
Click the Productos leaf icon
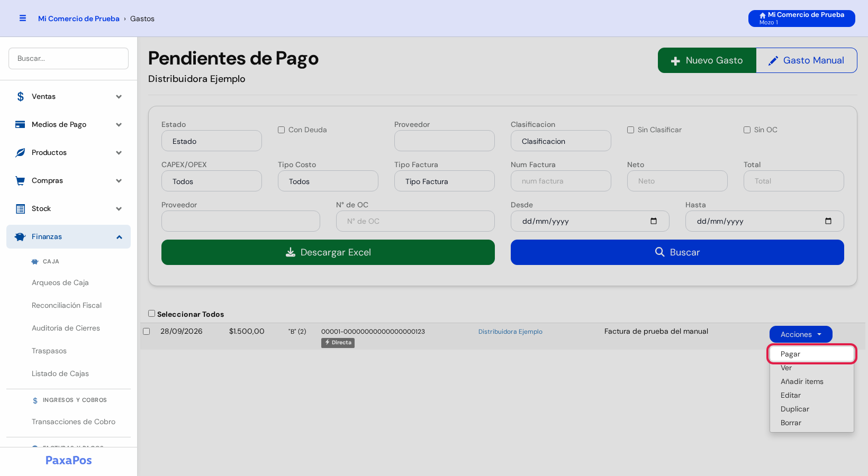pos(20,152)
